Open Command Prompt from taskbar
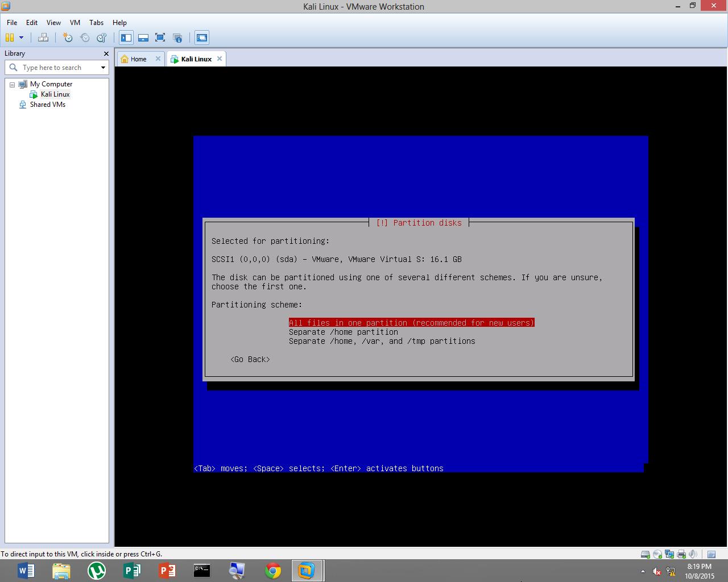 pyautogui.click(x=202, y=571)
